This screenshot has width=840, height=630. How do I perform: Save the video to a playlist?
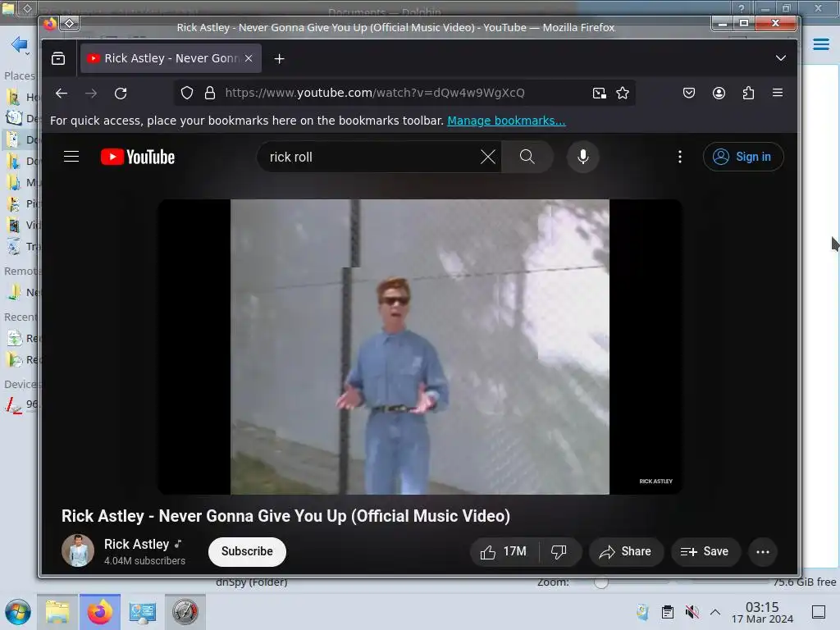705,552
